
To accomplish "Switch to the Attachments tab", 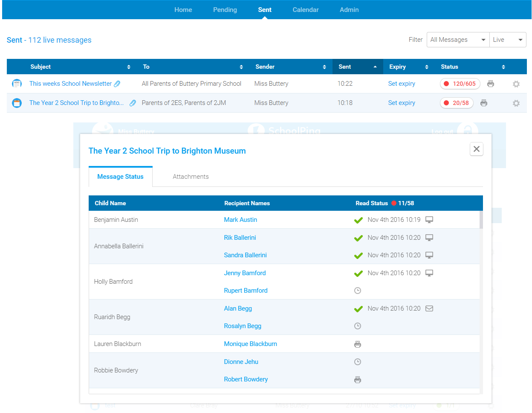I will pyautogui.click(x=191, y=177).
